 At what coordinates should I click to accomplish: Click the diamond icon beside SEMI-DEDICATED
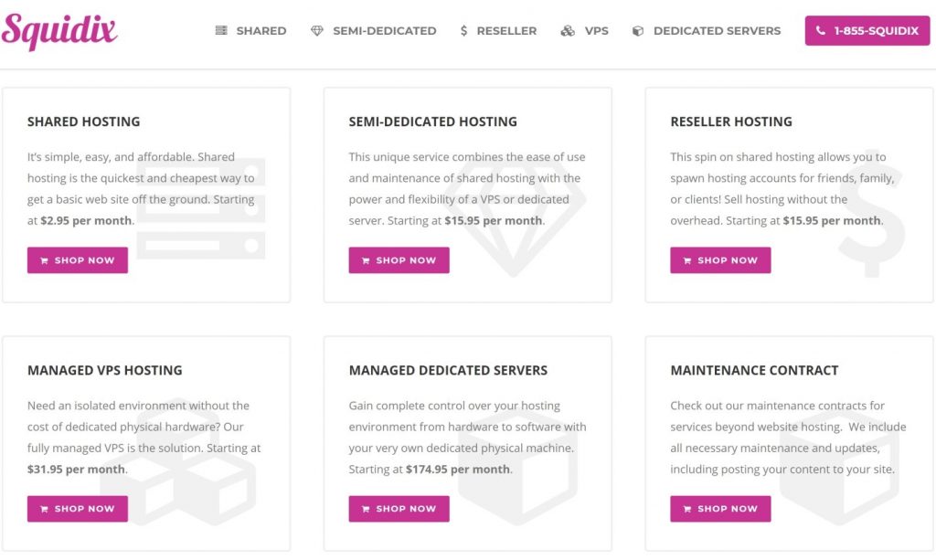coord(317,30)
